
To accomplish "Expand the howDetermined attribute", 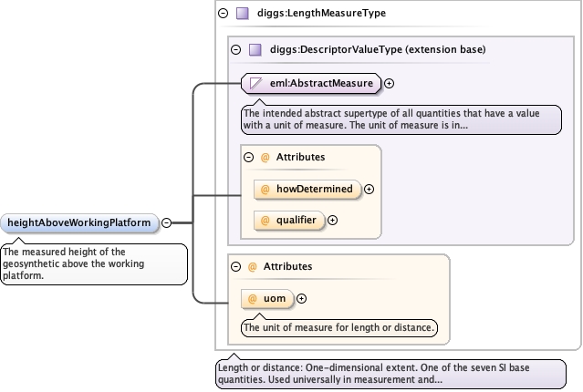I will coord(369,189).
